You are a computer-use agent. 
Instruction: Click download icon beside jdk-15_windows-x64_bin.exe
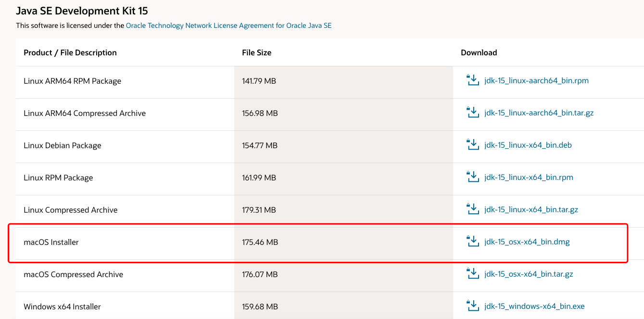473,306
